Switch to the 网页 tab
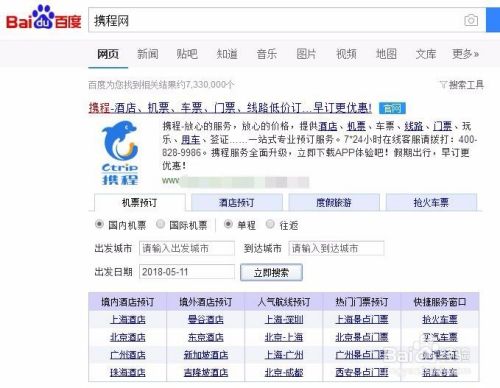500x388 pixels. [108, 54]
